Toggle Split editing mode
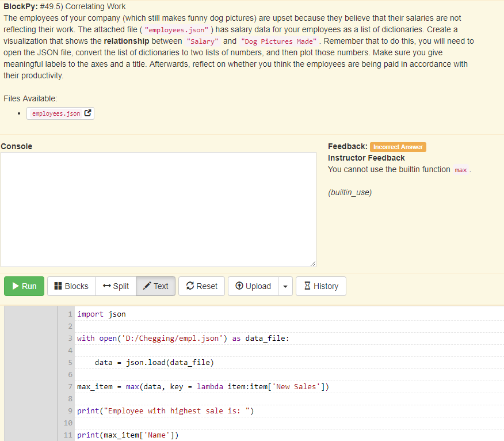This screenshot has width=504, height=441. pyautogui.click(x=115, y=286)
